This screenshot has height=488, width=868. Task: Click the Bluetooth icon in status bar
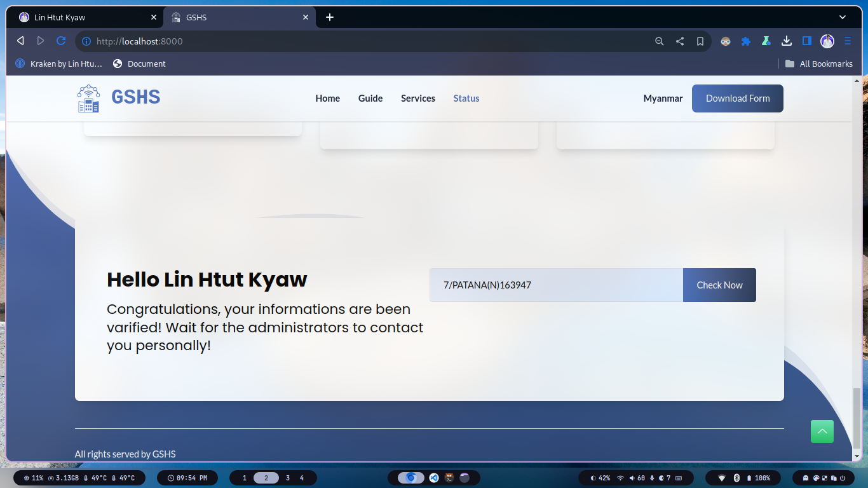(737, 478)
